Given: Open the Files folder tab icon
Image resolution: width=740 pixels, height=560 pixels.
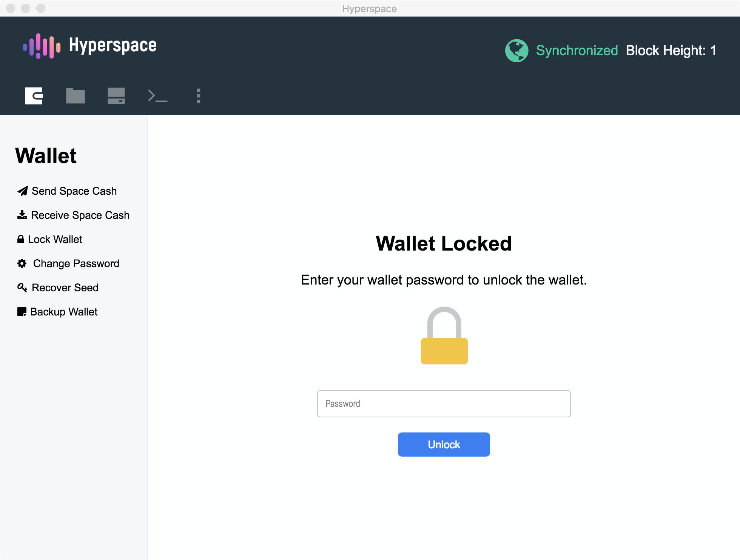Looking at the screenshot, I should pos(75,96).
